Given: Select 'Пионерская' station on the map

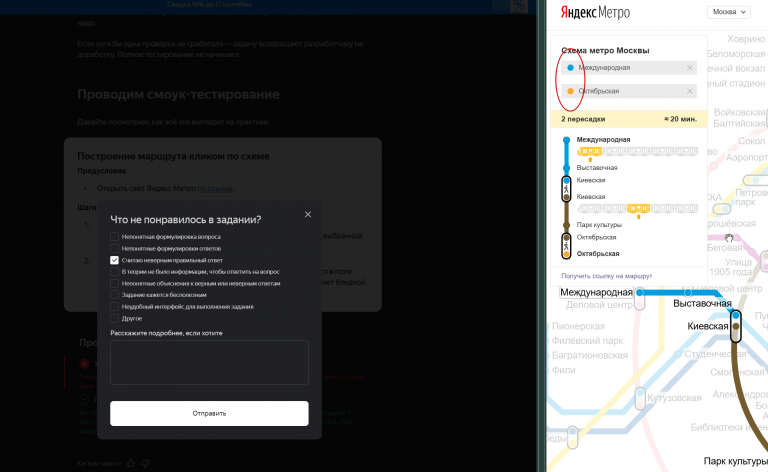Looking at the screenshot, I should [x=578, y=326].
